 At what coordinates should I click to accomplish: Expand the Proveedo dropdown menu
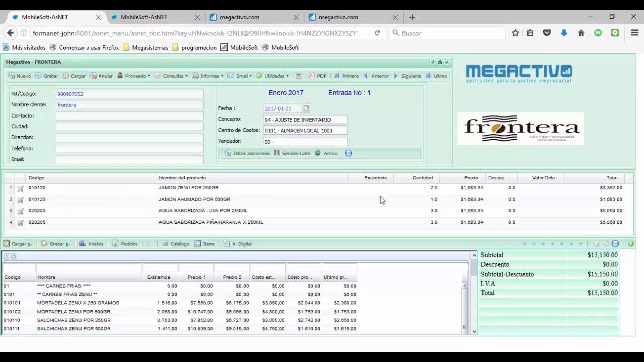coord(134,76)
